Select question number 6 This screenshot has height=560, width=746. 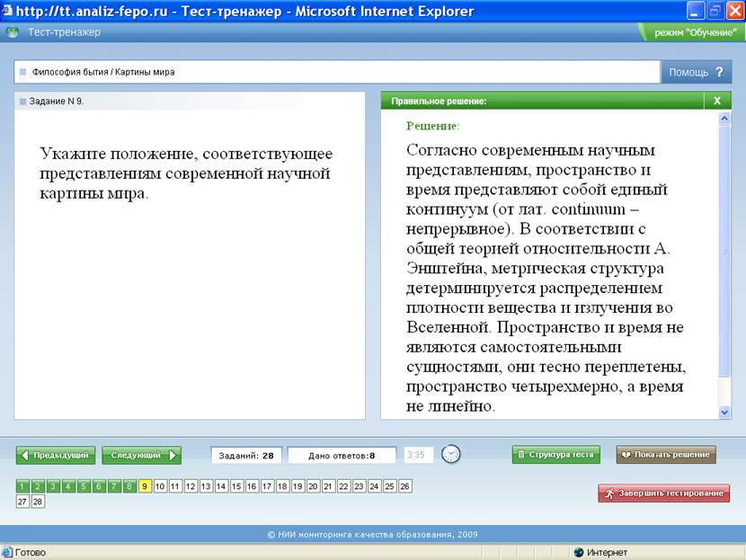tap(99, 486)
